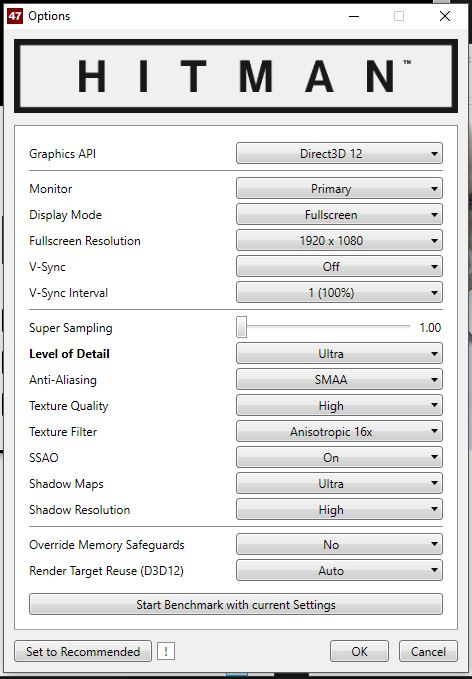Click the exclamation mark warning icon

coord(165,651)
